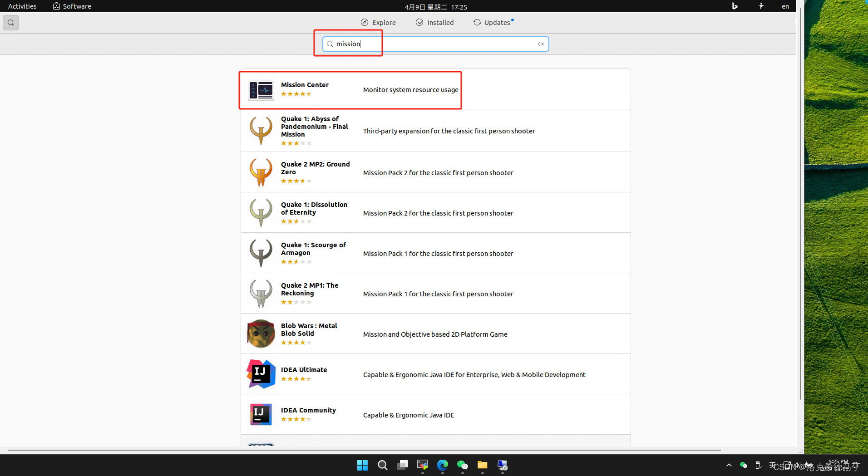
Task: Open the clock and calendar menu
Action: (x=436, y=7)
